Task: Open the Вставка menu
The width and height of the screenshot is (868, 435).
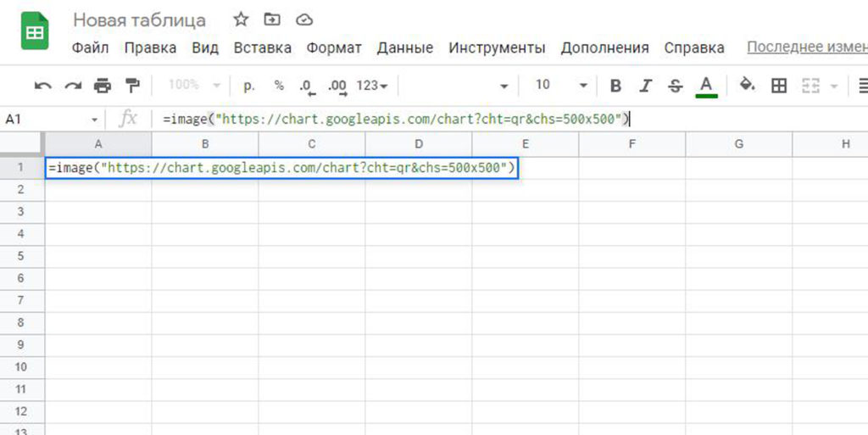Action: tap(262, 47)
